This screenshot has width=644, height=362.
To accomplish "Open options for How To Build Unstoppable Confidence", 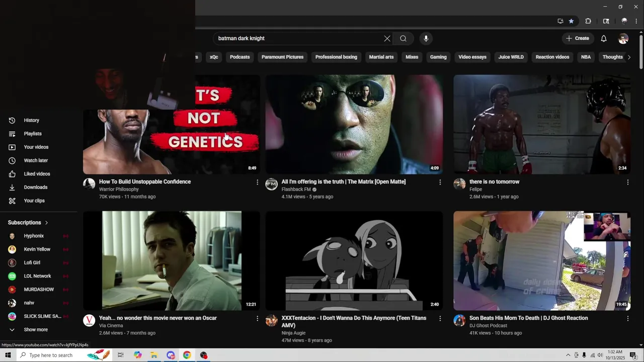I will coord(257,182).
